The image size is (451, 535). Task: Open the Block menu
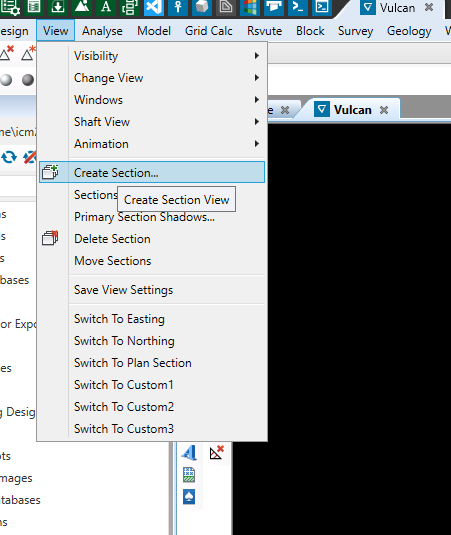click(310, 31)
